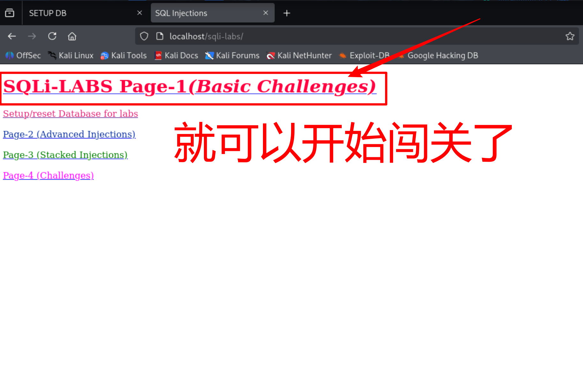Open the Kali NetHunter bookmark
This screenshot has width=583, height=392.
pyautogui.click(x=299, y=55)
